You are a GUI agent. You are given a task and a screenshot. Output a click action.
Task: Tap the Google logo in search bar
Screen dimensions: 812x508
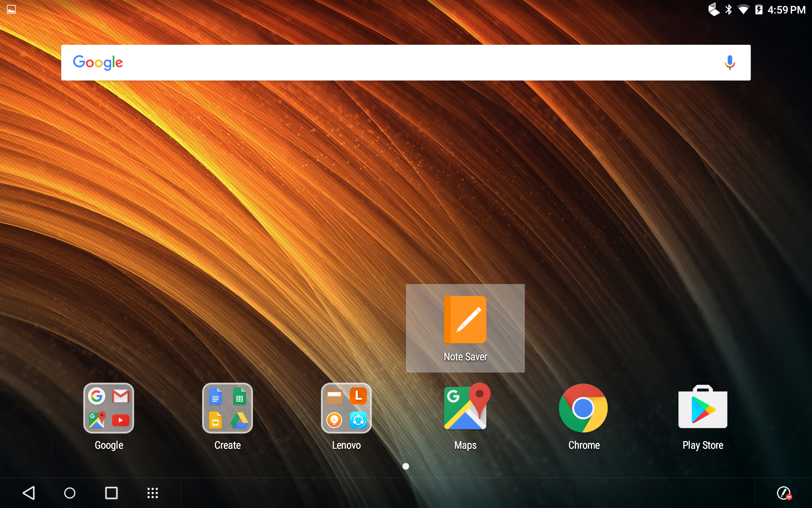(98, 63)
